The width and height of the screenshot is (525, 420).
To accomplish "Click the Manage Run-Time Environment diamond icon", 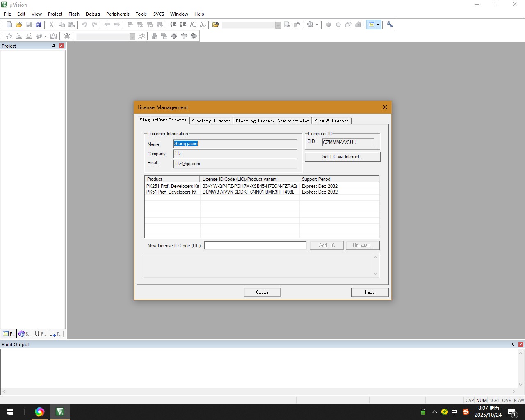I will click(174, 36).
